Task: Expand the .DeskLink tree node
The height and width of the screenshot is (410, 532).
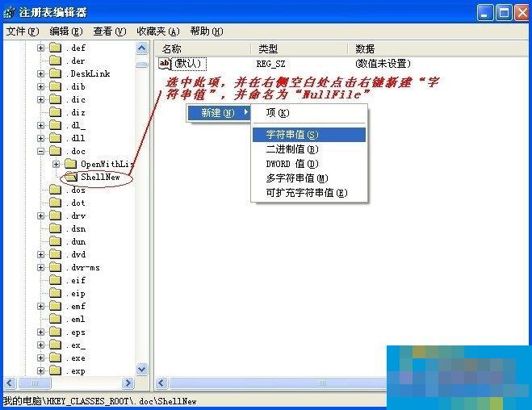Action: [40, 73]
